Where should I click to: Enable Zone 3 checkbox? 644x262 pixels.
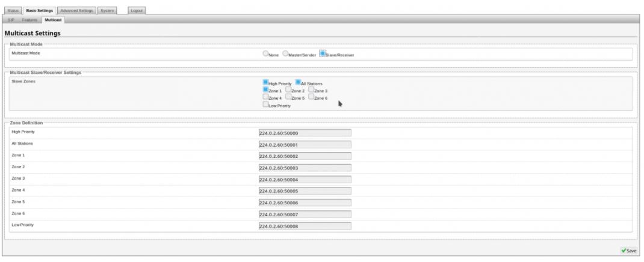311,90
